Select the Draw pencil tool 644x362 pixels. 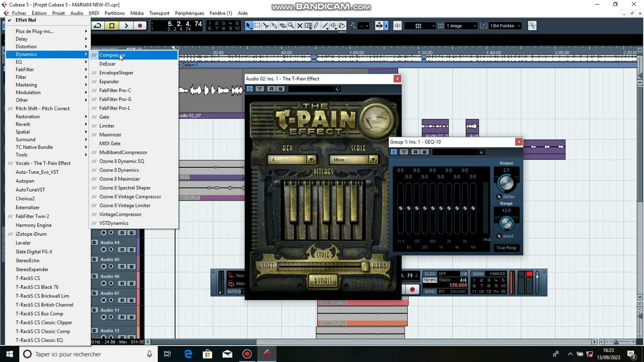(x=316, y=26)
